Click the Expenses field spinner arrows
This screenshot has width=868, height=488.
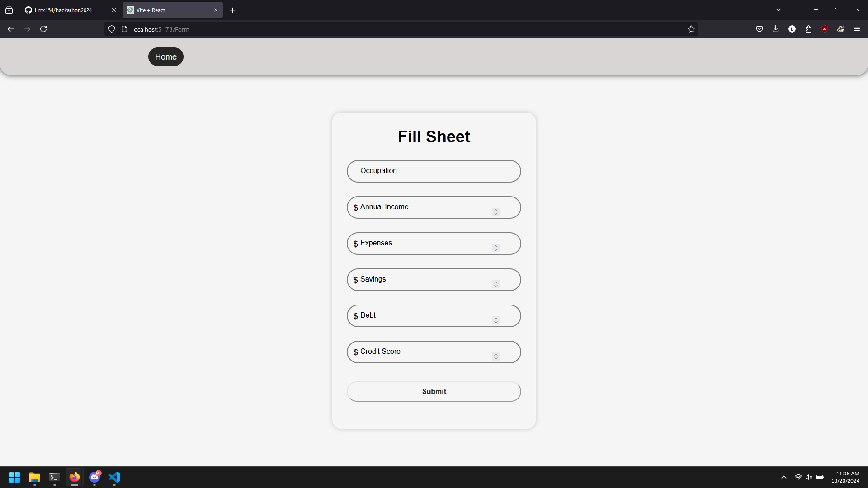click(496, 248)
